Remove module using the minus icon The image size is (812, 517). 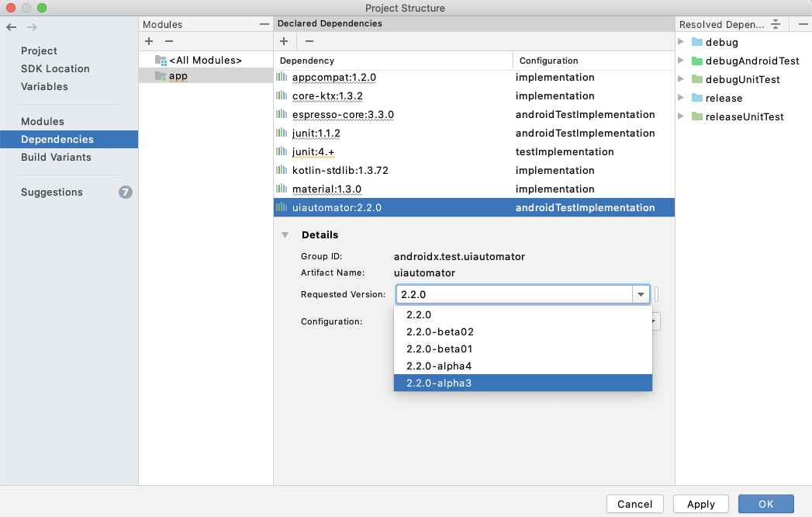(169, 41)
